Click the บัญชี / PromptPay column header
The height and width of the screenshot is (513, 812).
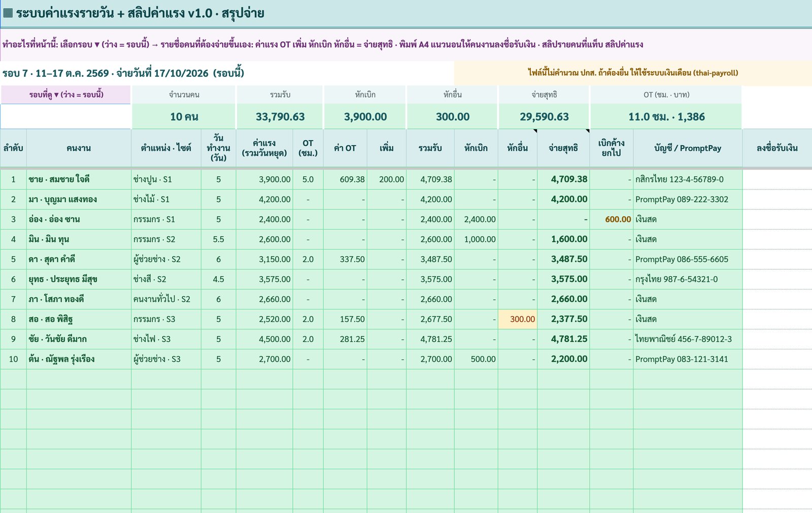[688, 148]
